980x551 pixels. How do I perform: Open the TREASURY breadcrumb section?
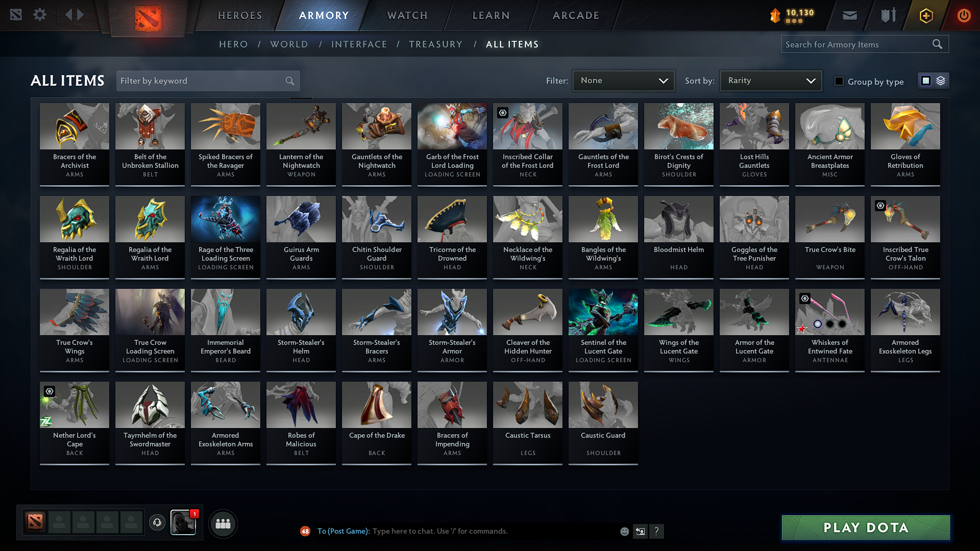click(435, 44)
